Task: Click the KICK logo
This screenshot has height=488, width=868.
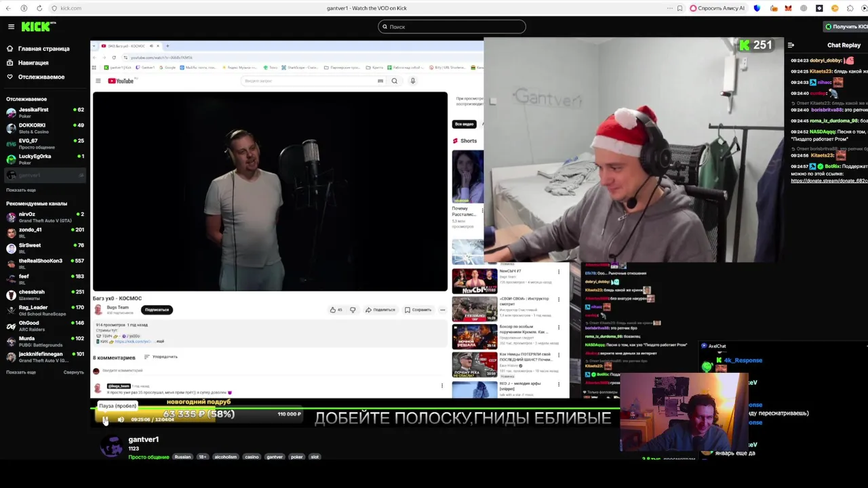Action: (38, 26)
